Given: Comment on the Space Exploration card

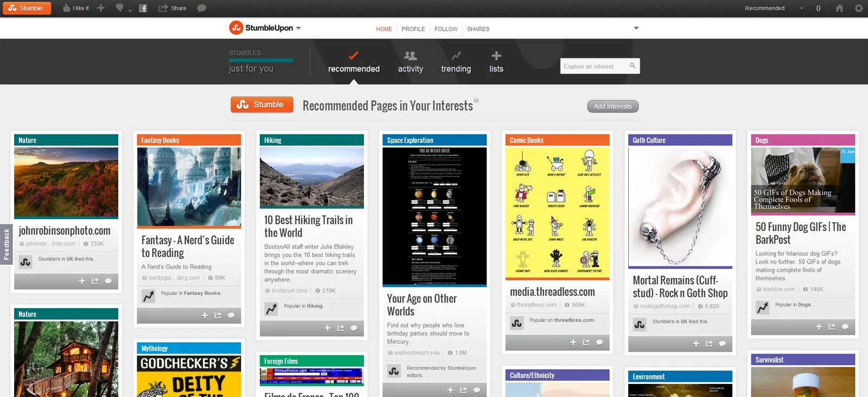Looking at the screenshot, I should (476, 390).
